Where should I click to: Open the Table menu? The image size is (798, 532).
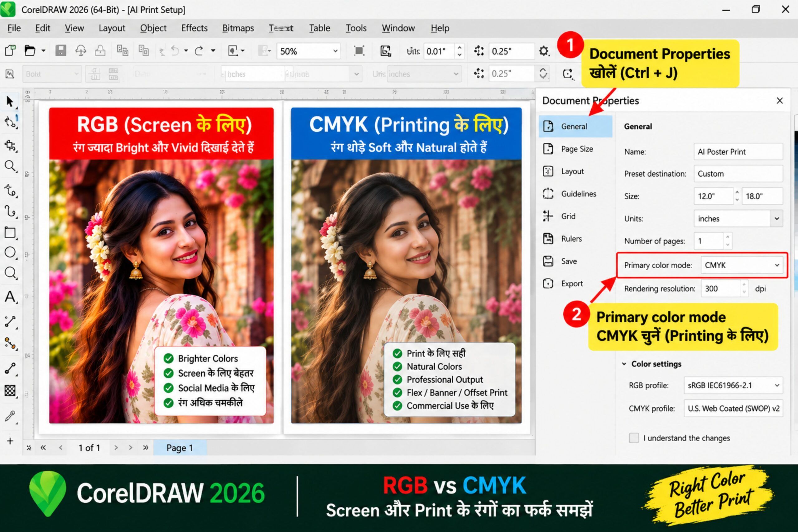tap(320, 28)
